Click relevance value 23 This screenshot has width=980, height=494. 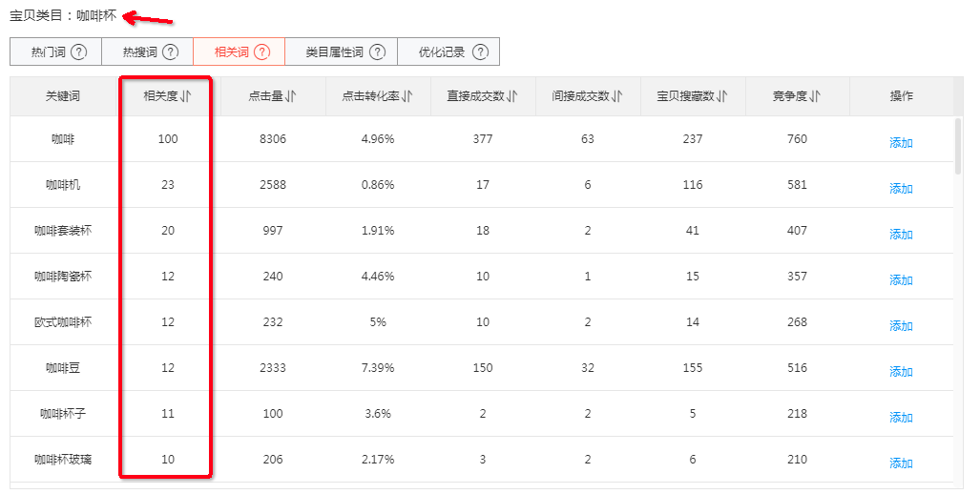coord(168,185)
